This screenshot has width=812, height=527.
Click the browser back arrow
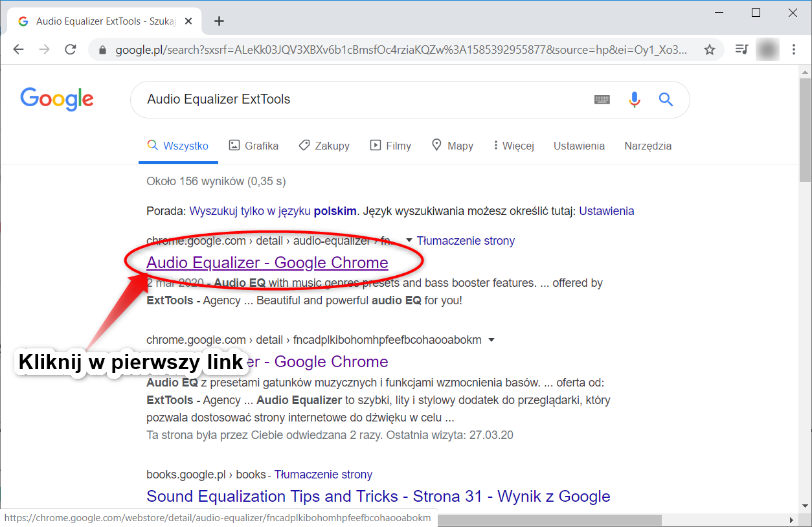pyautogui.click(x=18, y=50)
